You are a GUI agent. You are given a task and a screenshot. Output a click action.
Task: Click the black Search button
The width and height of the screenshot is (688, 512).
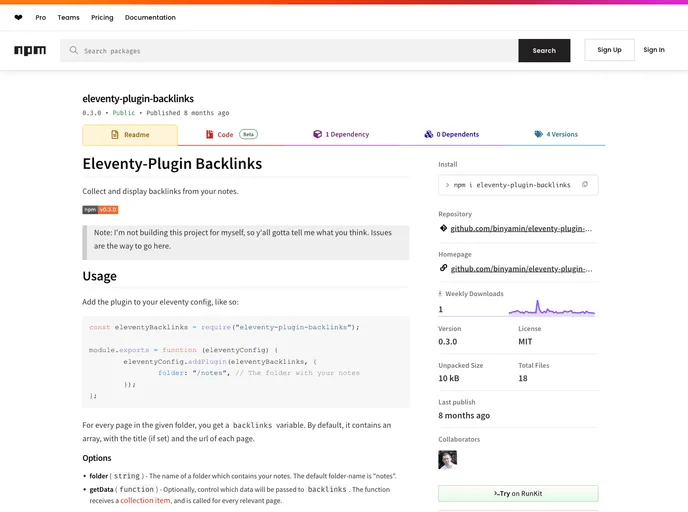point(544,50)
